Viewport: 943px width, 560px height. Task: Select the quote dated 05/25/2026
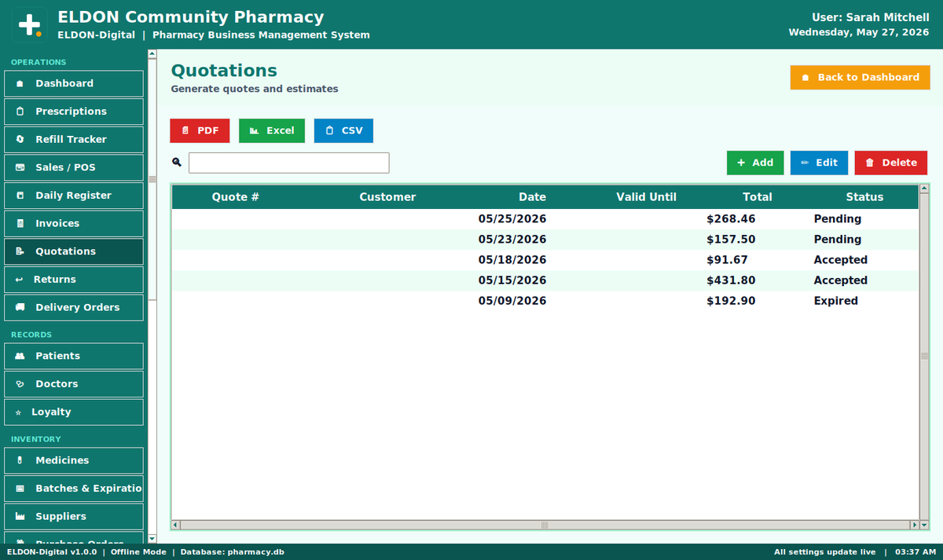point(545,219)
